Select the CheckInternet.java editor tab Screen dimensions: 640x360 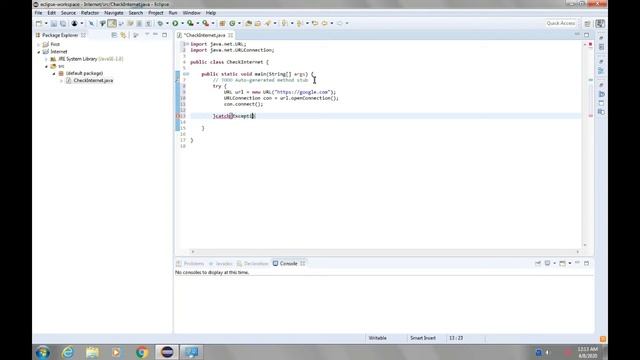pyautogui.click(x=205, y=36)
